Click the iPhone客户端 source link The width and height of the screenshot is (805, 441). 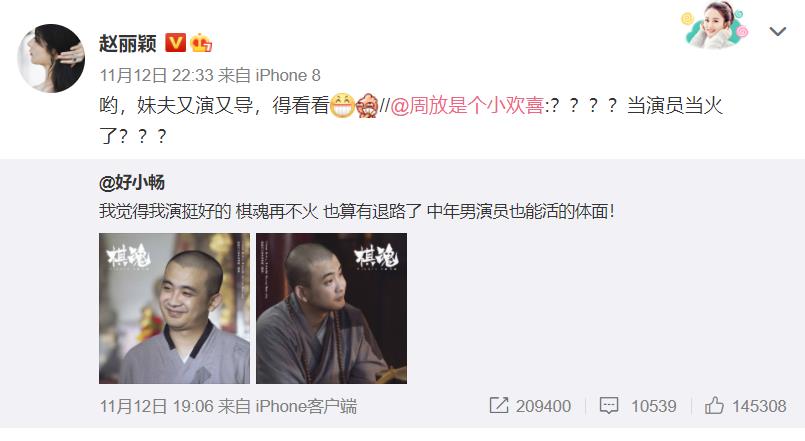point(306,406)
